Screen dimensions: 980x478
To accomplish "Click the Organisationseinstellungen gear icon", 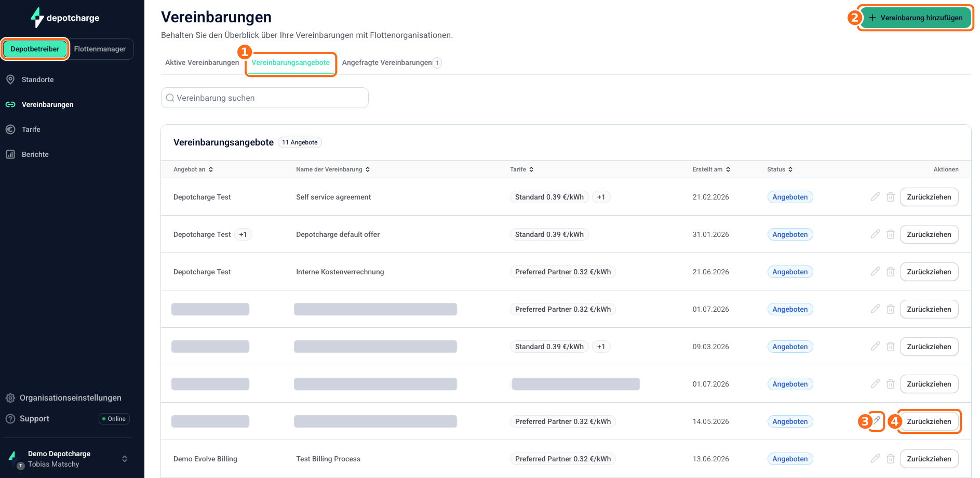I will tap(10, 398).
